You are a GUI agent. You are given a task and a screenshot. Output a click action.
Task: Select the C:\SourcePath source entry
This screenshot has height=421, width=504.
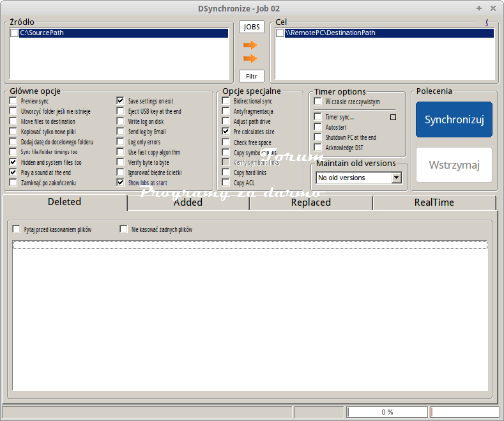123,33
